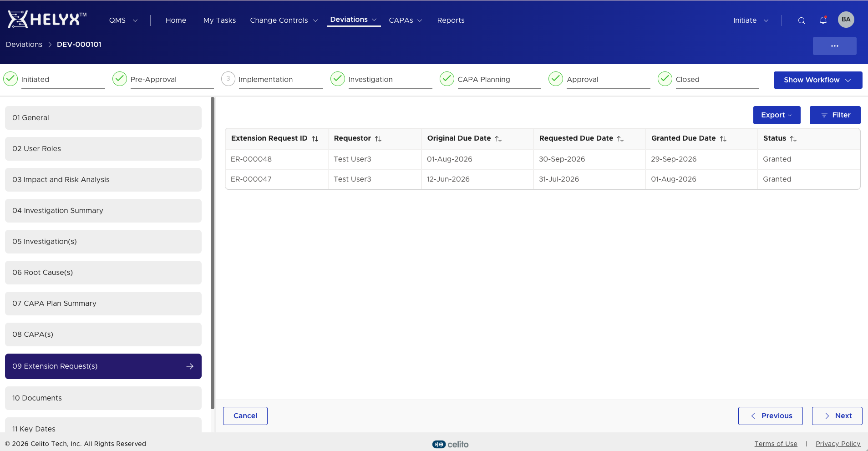Open My Tasks page

coord(219,20)
